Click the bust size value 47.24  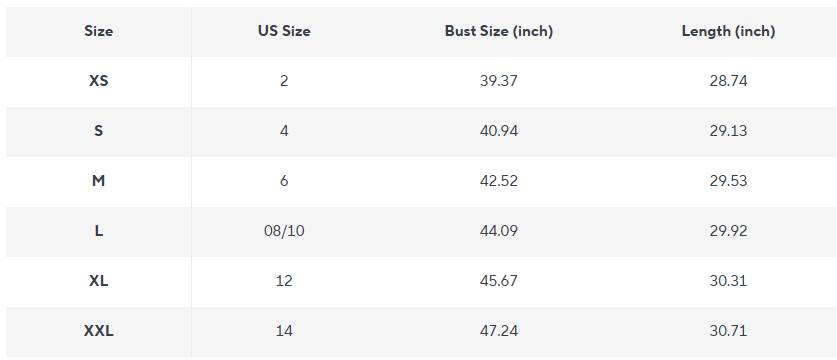499,331
